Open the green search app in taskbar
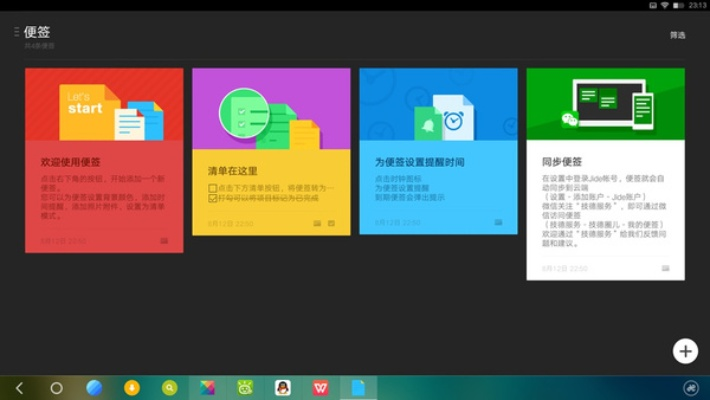 [170, 388]
